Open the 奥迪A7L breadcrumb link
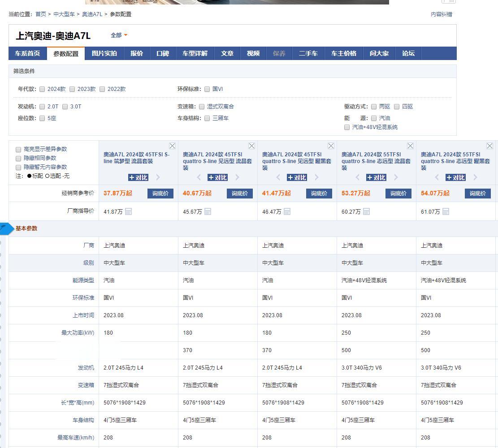This screenshot has width=498, height=448. [92, 14]
